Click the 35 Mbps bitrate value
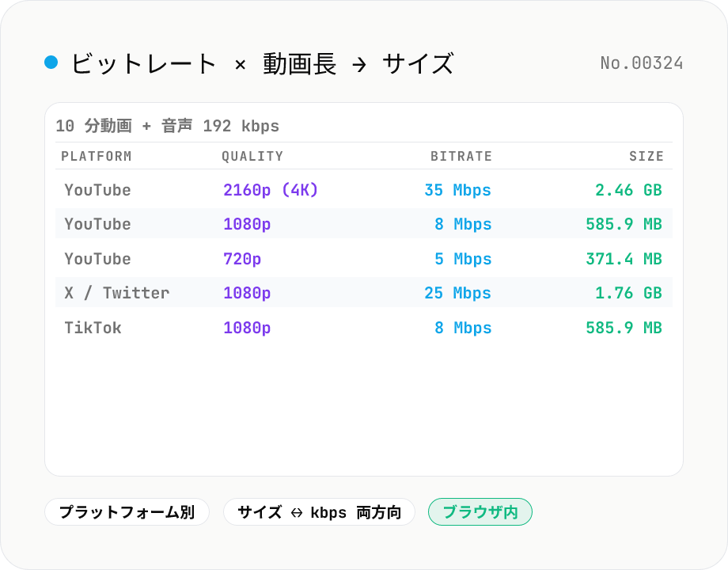 point(458,190)
